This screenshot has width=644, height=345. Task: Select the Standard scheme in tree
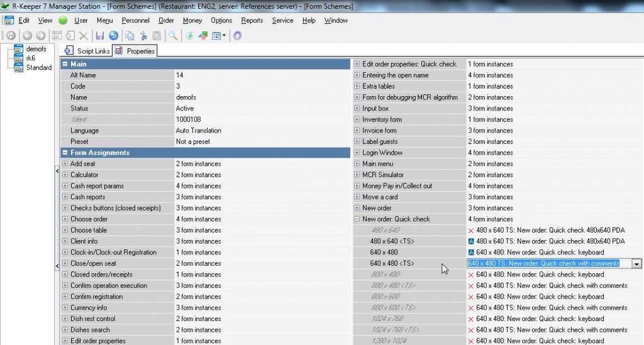tap(38, 67)
